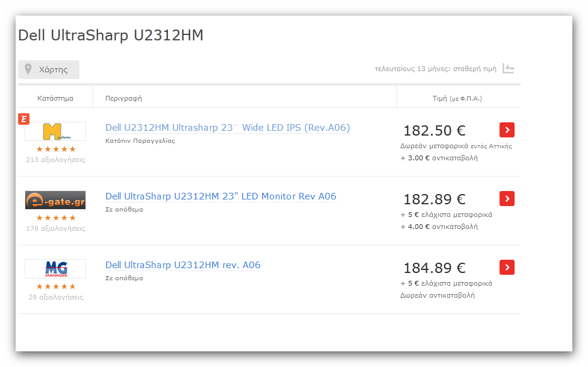The width and height of the screenshot is (588, 367).
Task: Click the star rating above 29 αξιολογήσεις
Action: [x=56, y=287]
